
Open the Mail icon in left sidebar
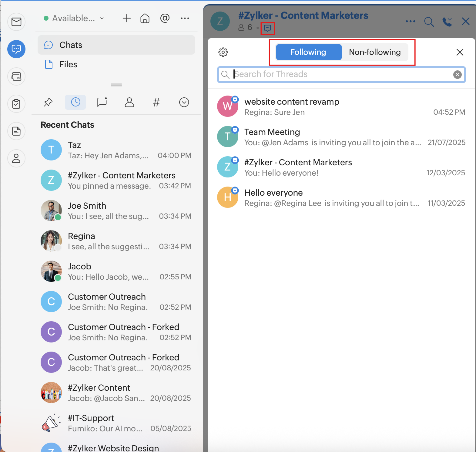16,22
